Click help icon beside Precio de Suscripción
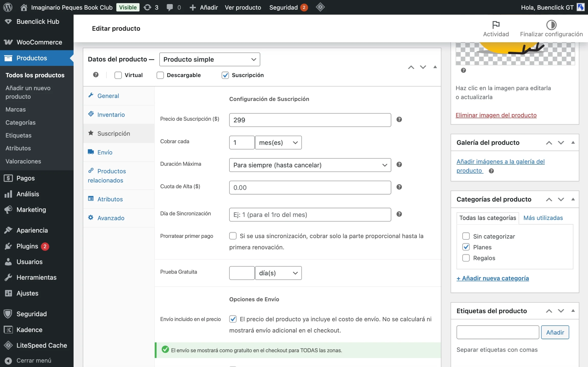The width and height of the screenshot is (588, 367). (x=399, y=119)
